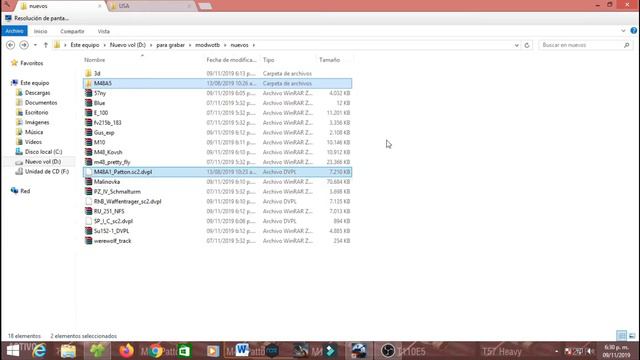Screen dimensions: 640x360
Task: Select the 57ny WinRAR archive icon
Action: 89,93
